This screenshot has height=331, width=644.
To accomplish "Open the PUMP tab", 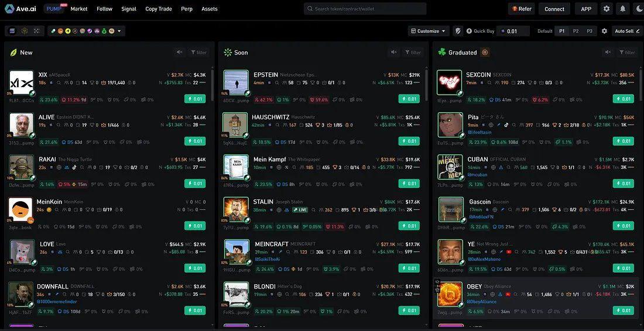I will (54, 9).
